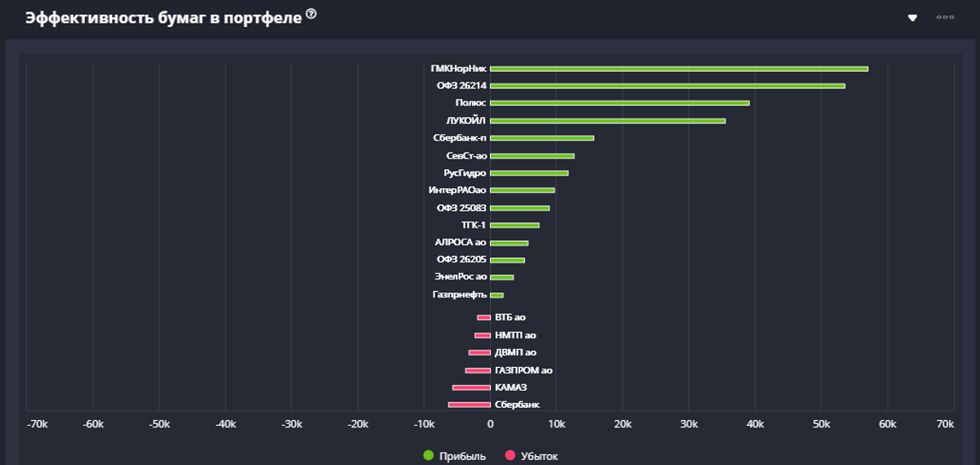Click the СевСт-ао green bar
980x465 pixels.
(x=532, y=155)
